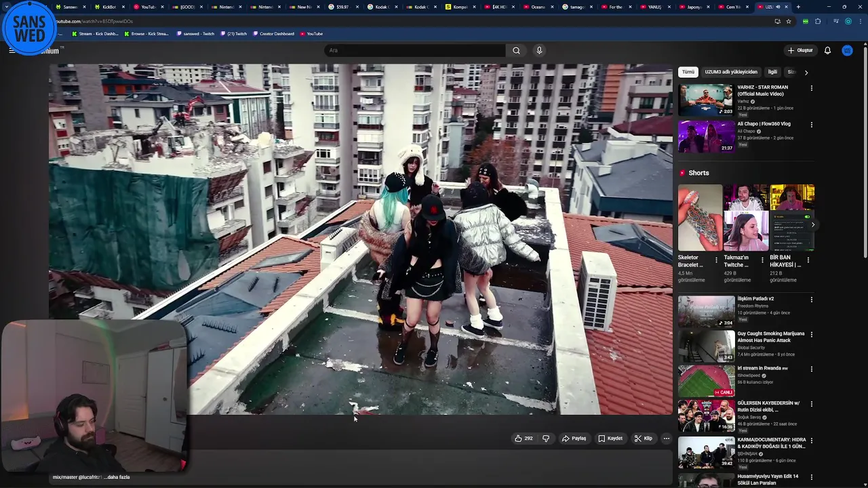
Task: Select the İlgili filter chip
Action: click(x=772, y=72)
